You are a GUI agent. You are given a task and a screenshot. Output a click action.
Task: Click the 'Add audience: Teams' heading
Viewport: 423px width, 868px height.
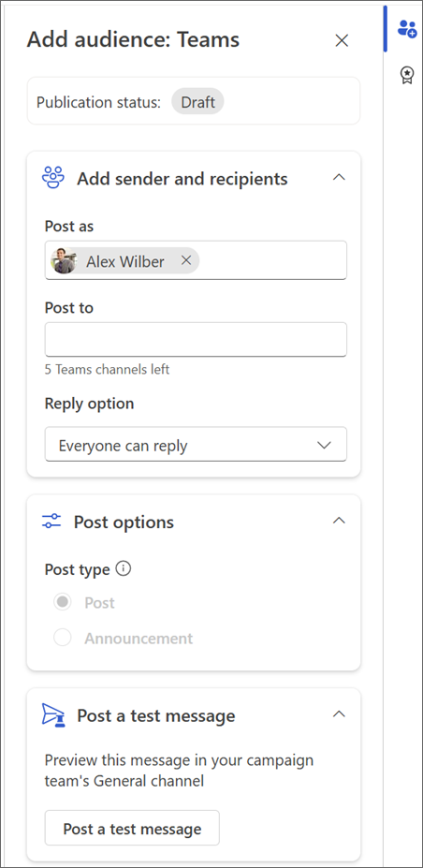point(133,40)
